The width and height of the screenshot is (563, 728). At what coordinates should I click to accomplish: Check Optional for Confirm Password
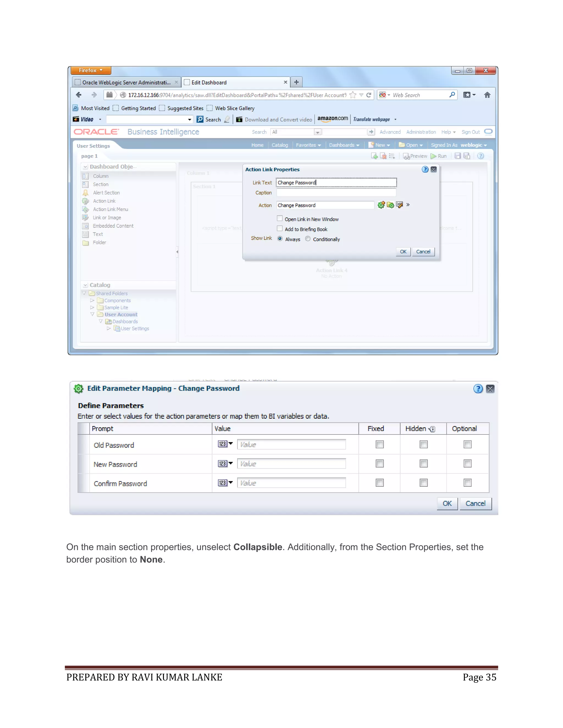[468, 483]
